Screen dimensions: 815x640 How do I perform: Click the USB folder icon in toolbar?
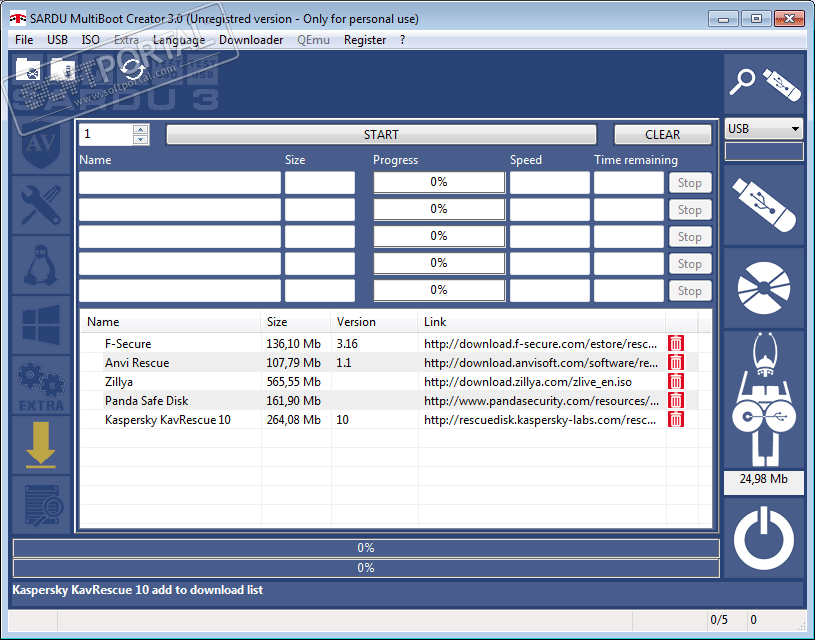coord(63,71)
